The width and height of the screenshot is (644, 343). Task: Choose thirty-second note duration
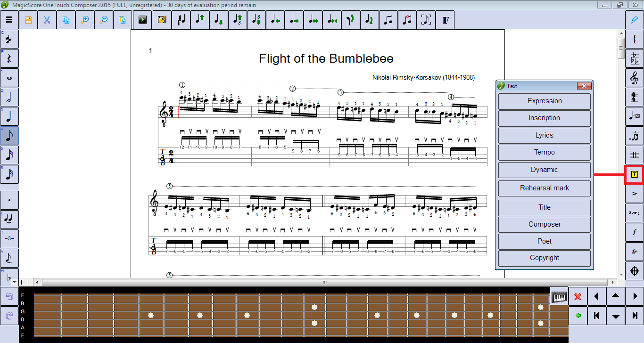[x=9, y=174]
